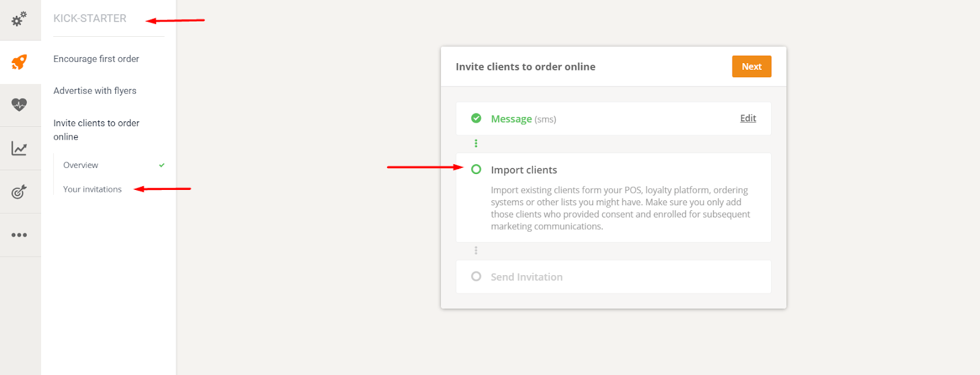Open the settings gears sidebar icon
This screenshot has width=980, height=375.
20,19
